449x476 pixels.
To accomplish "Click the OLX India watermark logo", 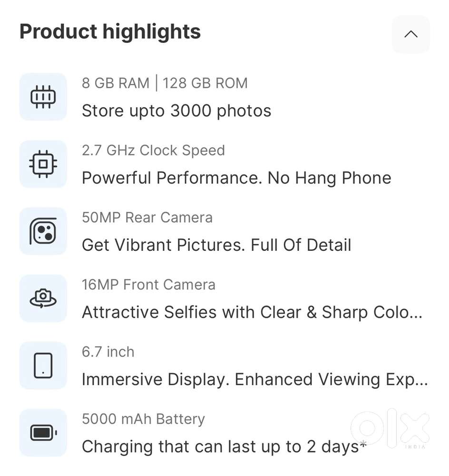I will (390, 428).
